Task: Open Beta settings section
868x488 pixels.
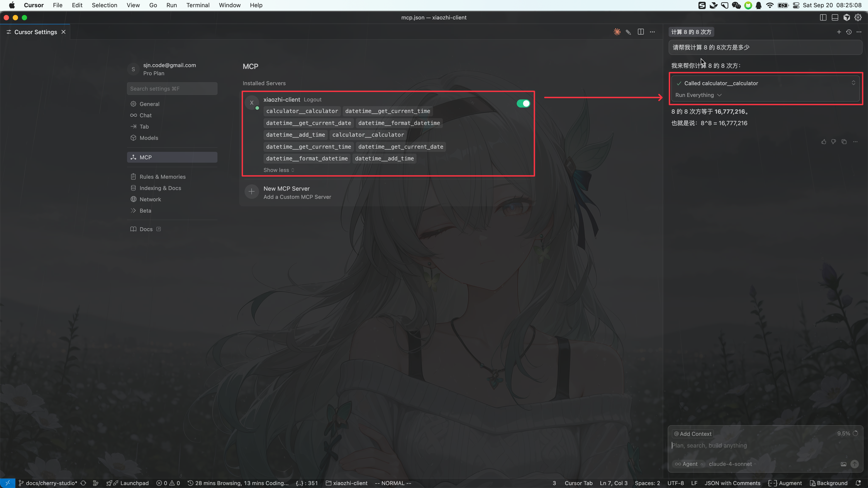Action: point(172,211)
